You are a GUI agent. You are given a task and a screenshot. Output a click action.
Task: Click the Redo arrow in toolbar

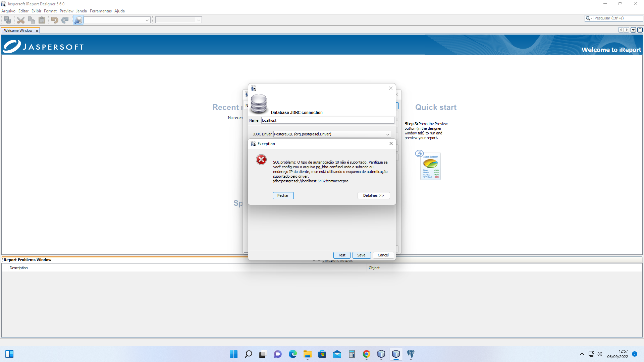[x=65, y=20]
